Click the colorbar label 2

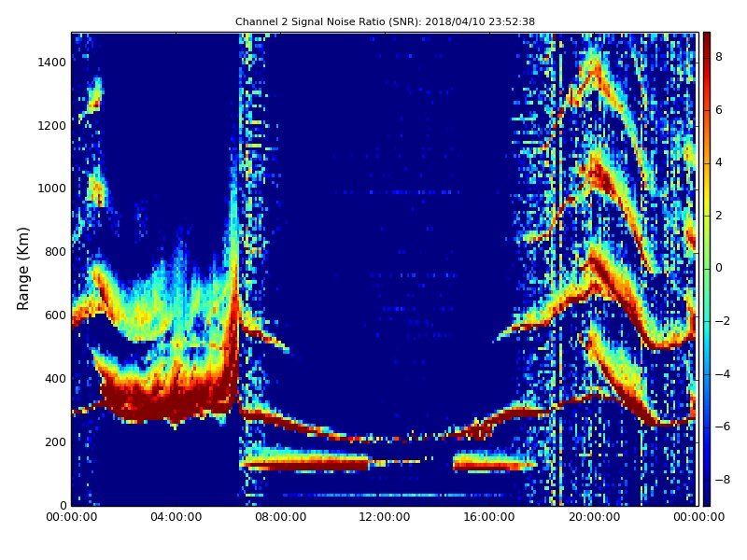[x=719, y=216]
